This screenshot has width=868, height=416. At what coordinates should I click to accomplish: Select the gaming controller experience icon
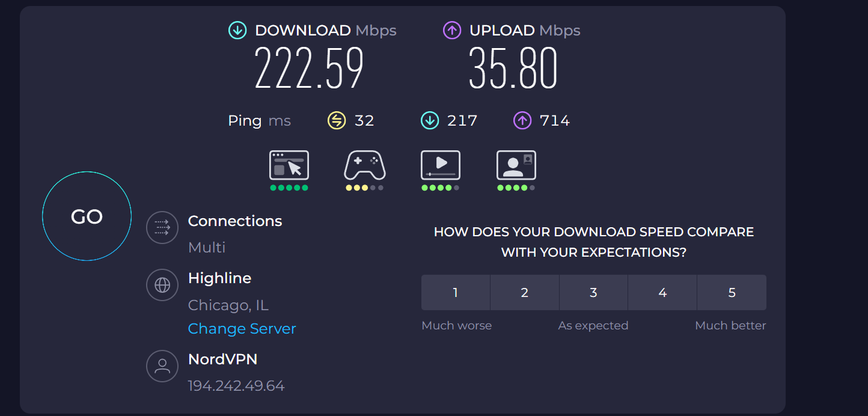[365, 165]
